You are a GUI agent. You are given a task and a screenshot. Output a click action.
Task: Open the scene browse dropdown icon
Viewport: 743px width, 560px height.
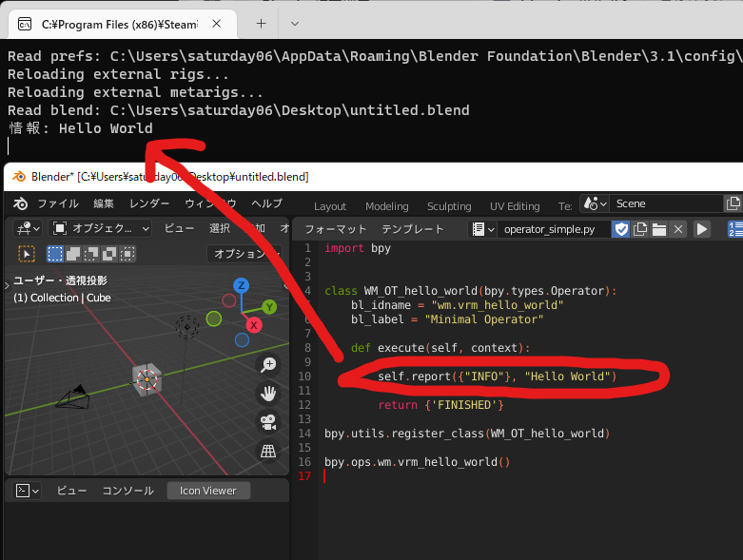click(595, 203)
